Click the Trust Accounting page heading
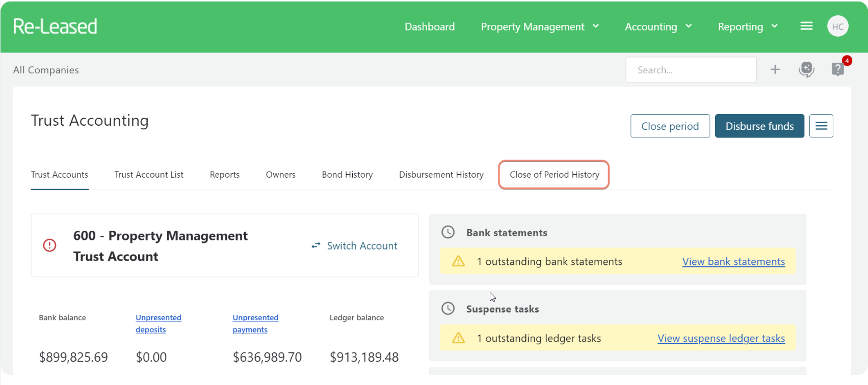Viewport: 868px width, 385px height. point(90,120)
